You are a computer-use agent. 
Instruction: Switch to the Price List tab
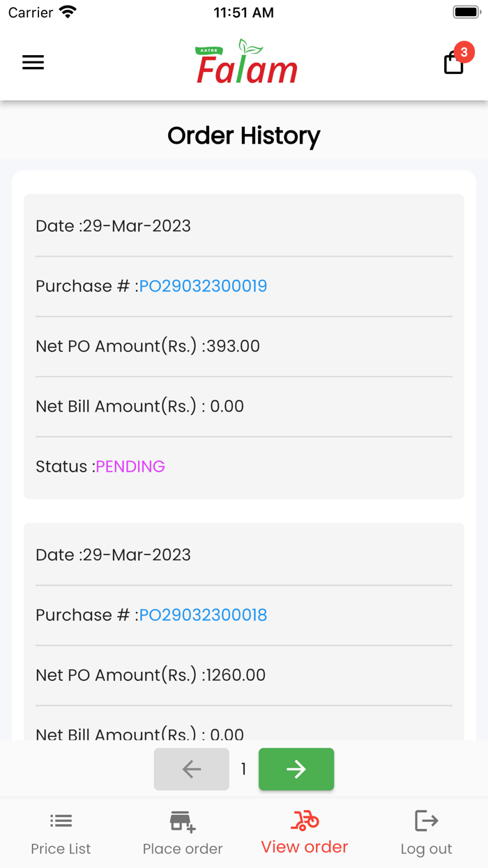point(61,848)
